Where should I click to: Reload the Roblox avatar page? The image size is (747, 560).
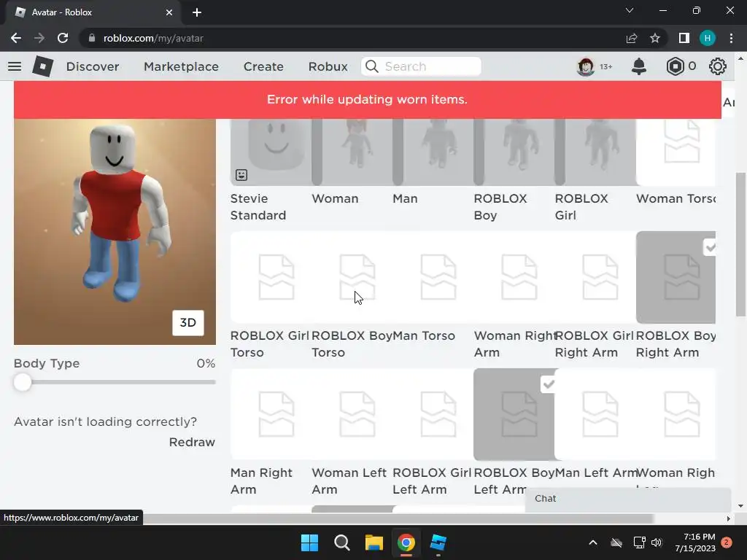tap(63, 38)
